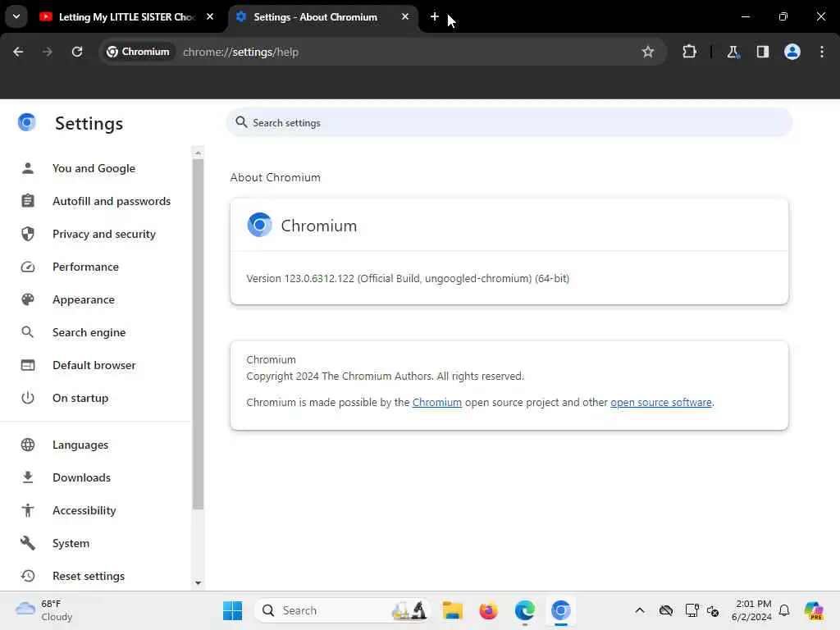Close the YouTube Letting My LITTLE SISTER tab
840x630 pixels.
click(x=210, y=16)
